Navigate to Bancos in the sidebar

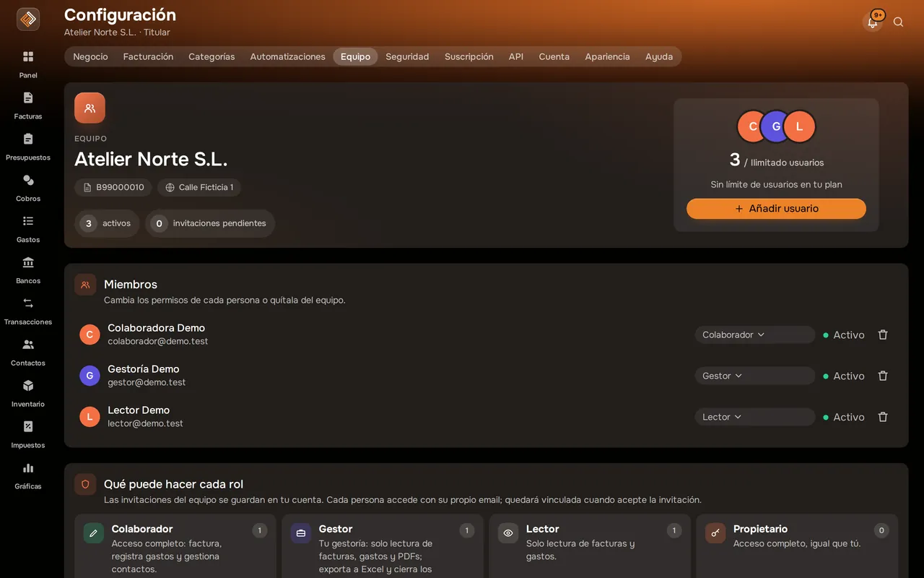click(28, 269)
